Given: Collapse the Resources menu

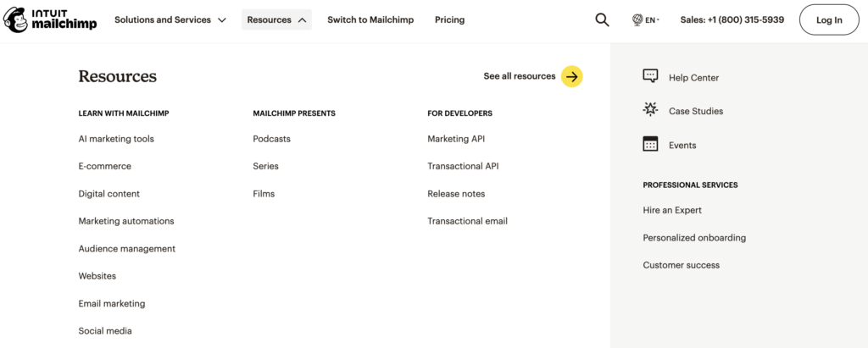Looking at the screenshot, I should pos(276,19).
